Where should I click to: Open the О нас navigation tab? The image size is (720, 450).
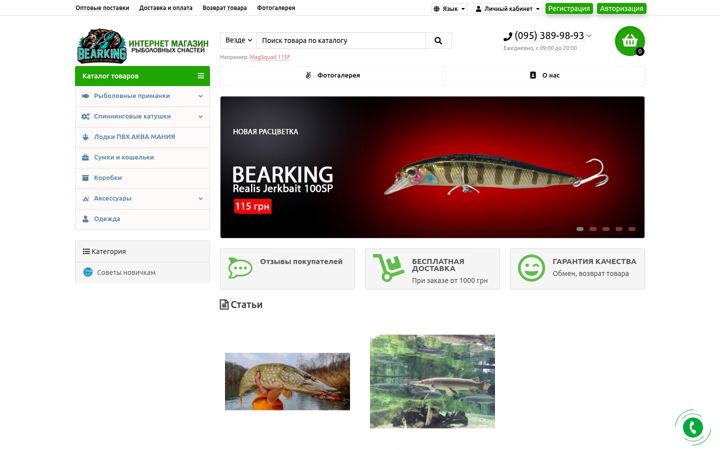pyautogui.click(x=545, y=75)
